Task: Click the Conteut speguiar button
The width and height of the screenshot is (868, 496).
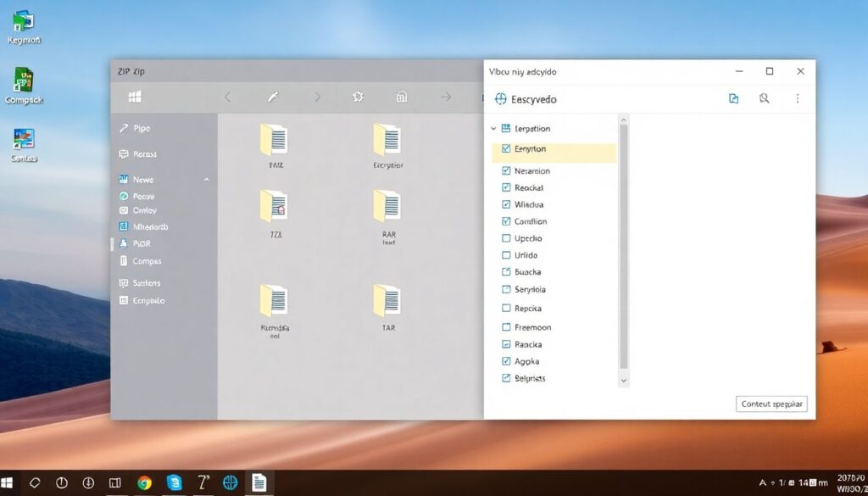Action: pos(771,404)
